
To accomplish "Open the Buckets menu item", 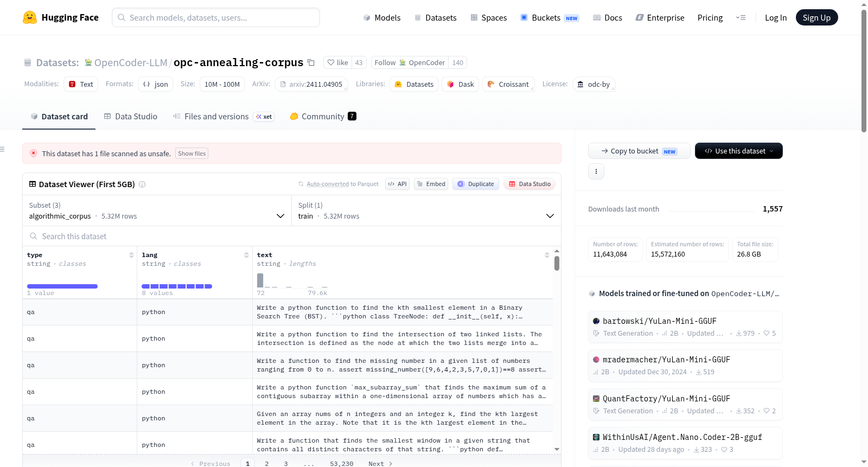I will (550, 17).
